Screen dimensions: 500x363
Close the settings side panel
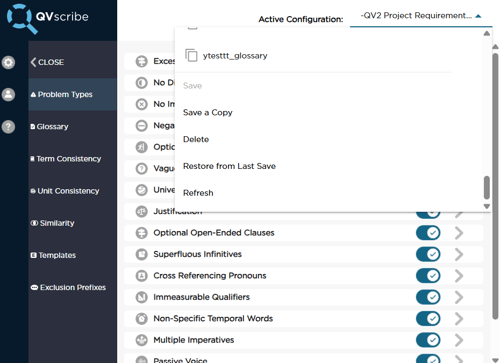pos(47,62)
